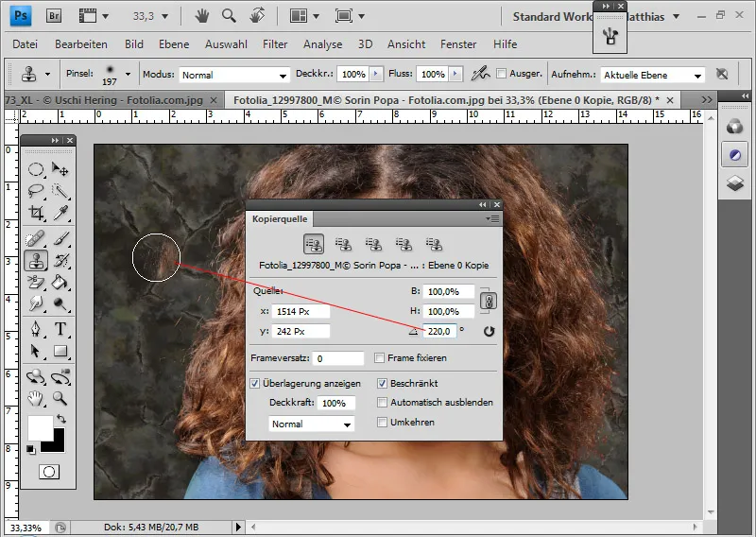The height and width of the screenshot is (537, 756).
Task: Select the Path Selection arrow tool
Action: click(x=36, y=351)
